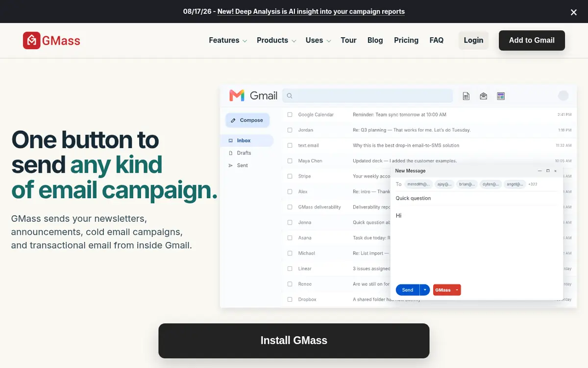Click the Inbox tray icon in sidebar

[231, 140]
